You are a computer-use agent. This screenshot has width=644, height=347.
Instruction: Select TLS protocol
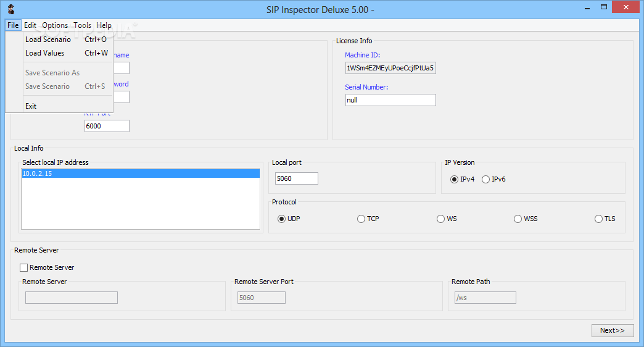[598, 219]
